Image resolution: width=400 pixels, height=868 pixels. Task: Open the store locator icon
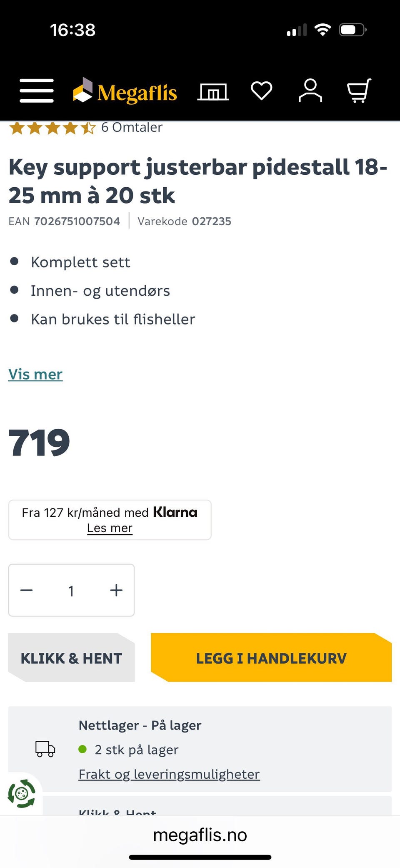pyautogui.click(x=213, y=91)
